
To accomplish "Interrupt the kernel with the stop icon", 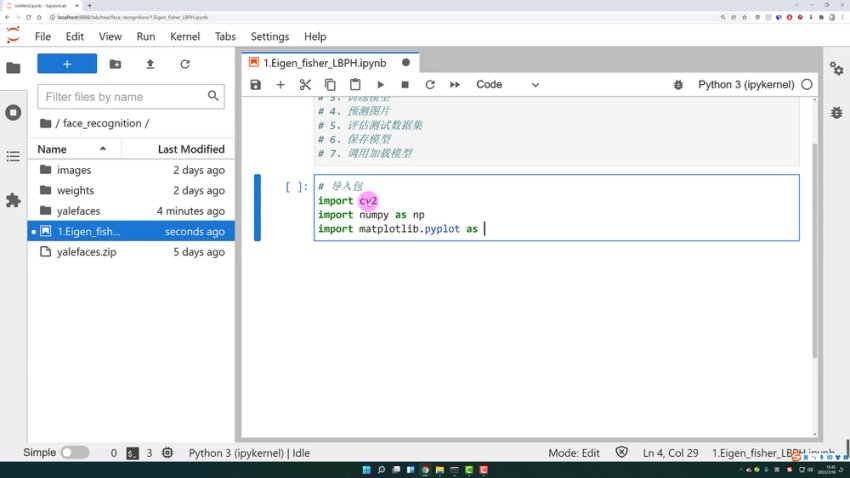I will click(x=405, y=85).
